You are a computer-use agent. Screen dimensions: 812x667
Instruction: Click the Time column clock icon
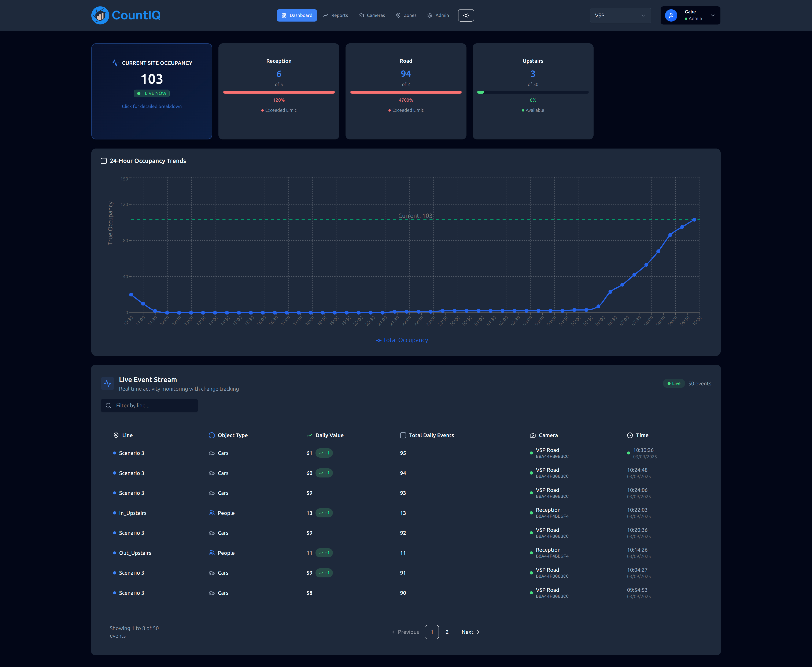(630, 435)
